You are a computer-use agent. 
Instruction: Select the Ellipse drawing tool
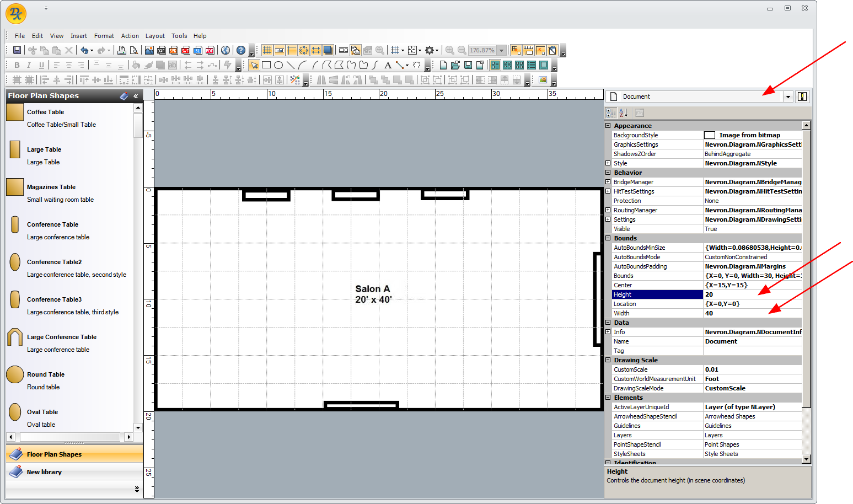(x=278, y=65)
